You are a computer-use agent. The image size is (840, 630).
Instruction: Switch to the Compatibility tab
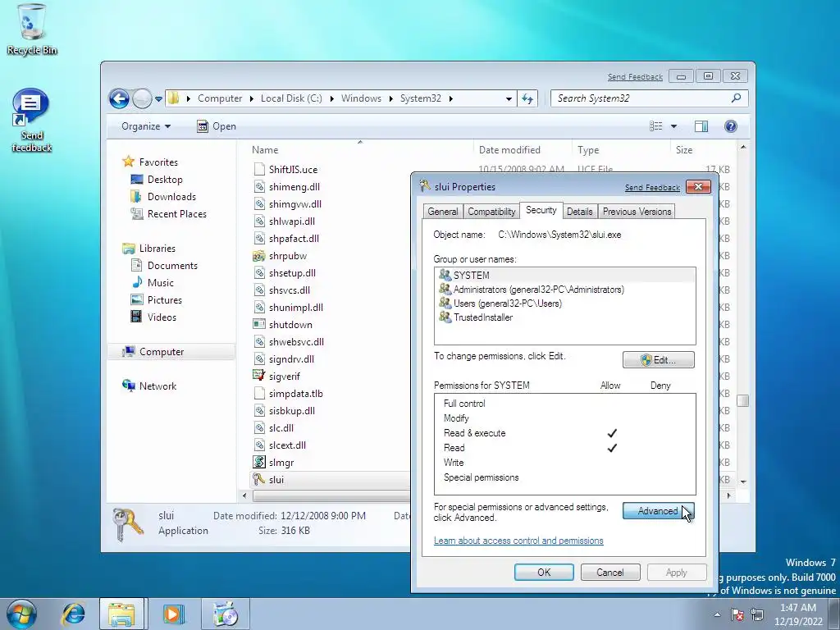click(x=491, y=212)
